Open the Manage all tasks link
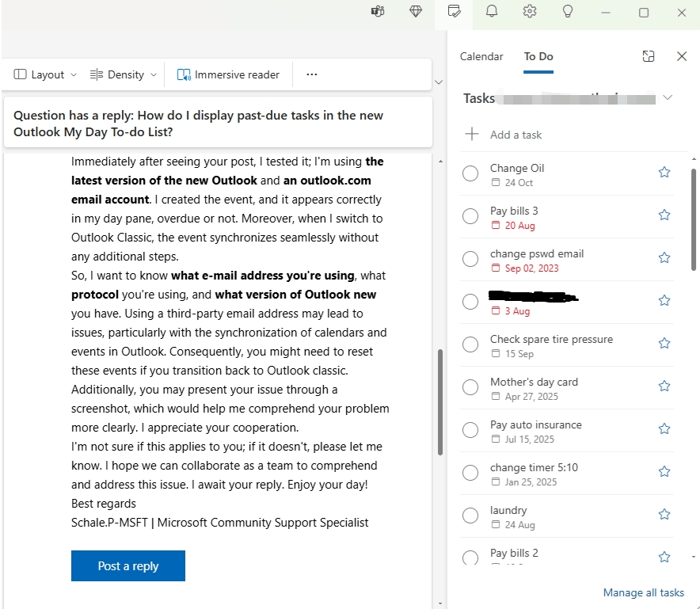This screenshot has width=700, height=609. [643, 592]
